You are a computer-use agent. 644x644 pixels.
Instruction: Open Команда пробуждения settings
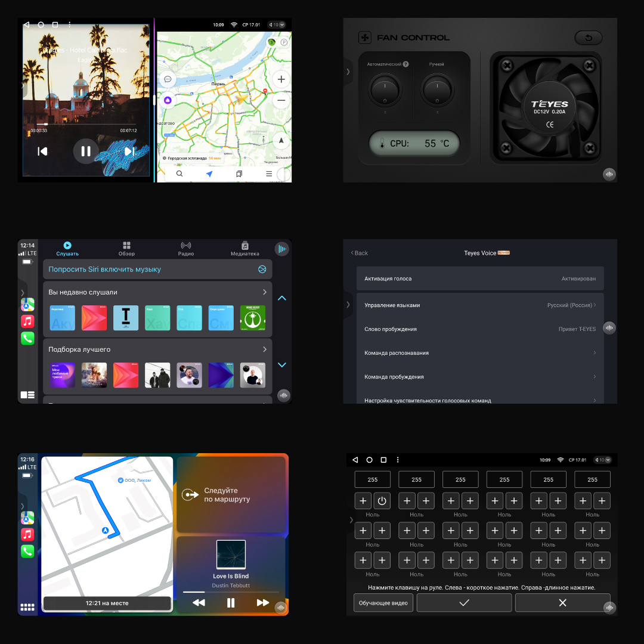tap(479, 377)
